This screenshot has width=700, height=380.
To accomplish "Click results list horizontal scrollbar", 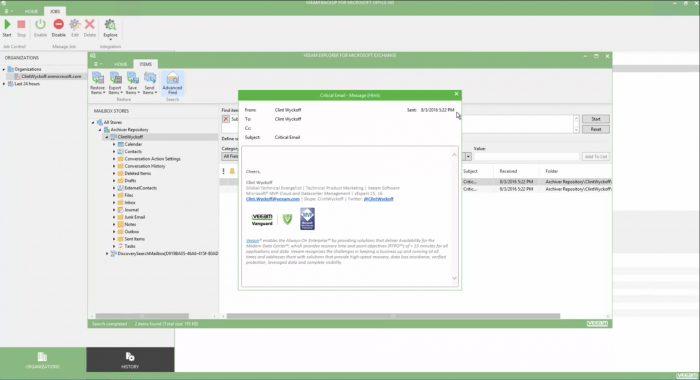I will point(393,316).
